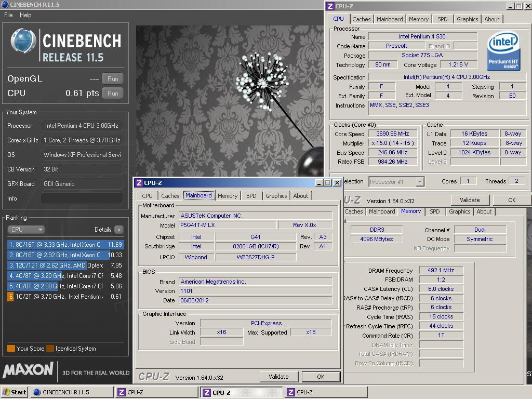This screenshot has width=532, height=399.
Task: Open the SPD tab in the Memory CPU-Z window
Action: point(435,211)
